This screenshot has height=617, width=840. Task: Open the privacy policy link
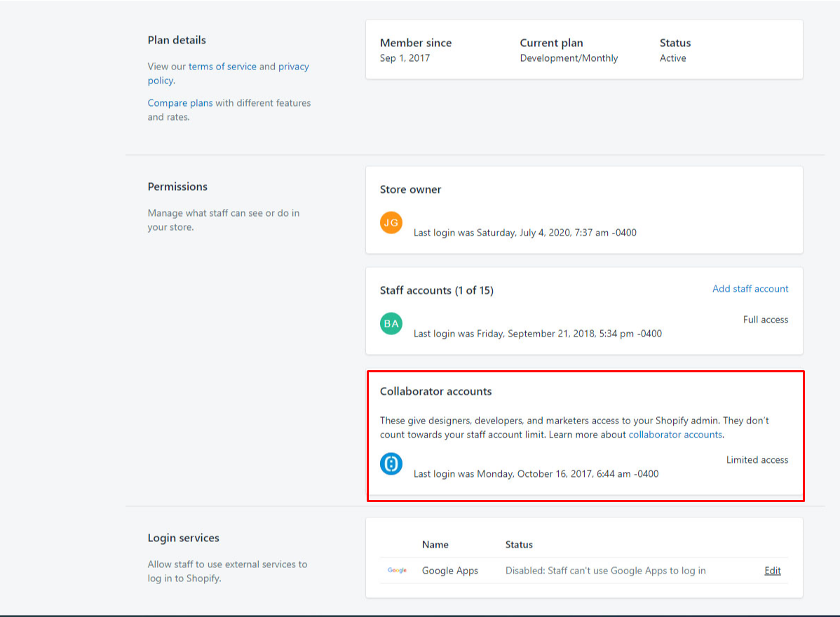coord(228,74)
